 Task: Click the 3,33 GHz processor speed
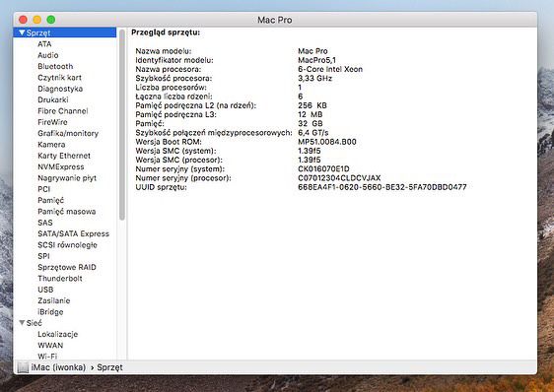click(315, 79)
